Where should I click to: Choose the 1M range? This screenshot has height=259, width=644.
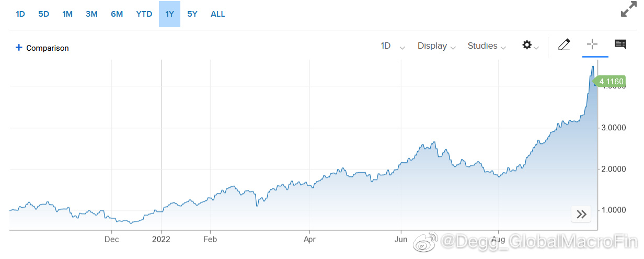[67, 14]
